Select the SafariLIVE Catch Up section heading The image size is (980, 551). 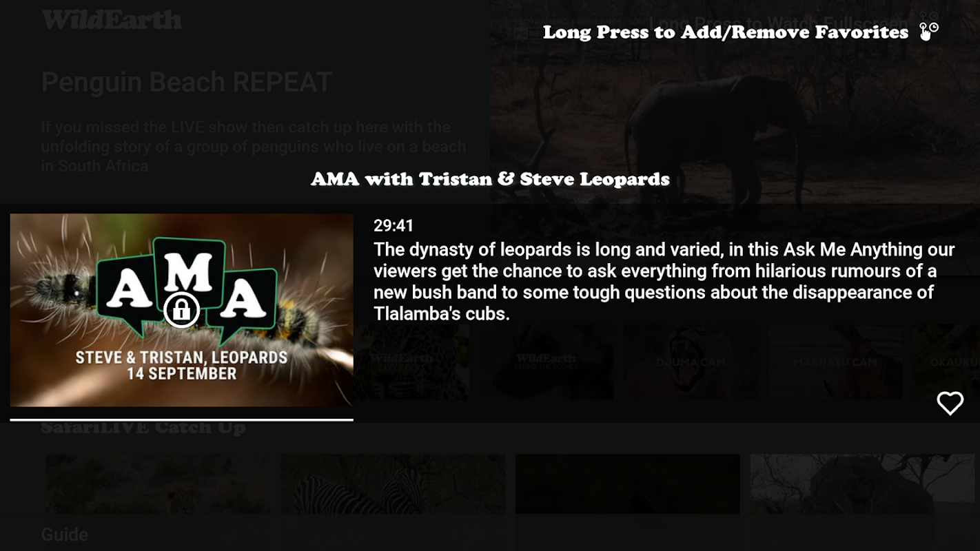143,428
